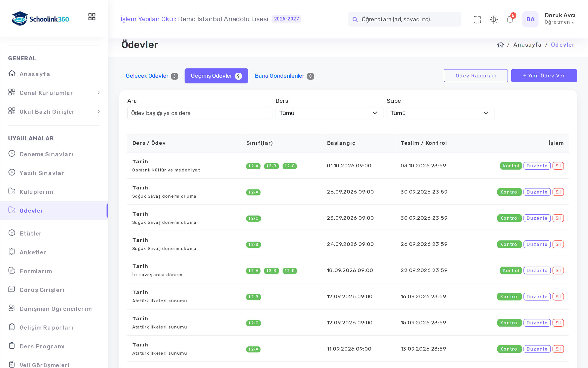
Task: Switch to Gelecek Ödevler tab
Action: click(x=152, y=76)
